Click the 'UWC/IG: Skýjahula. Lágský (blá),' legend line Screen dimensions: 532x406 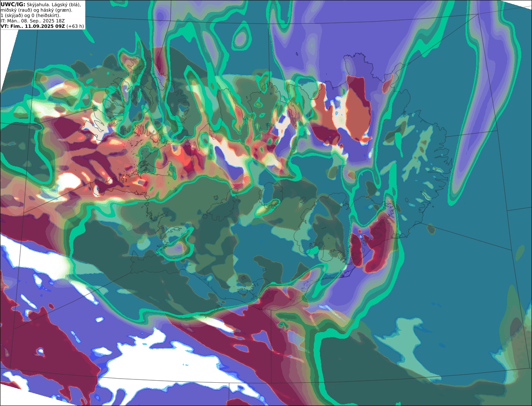41,5
